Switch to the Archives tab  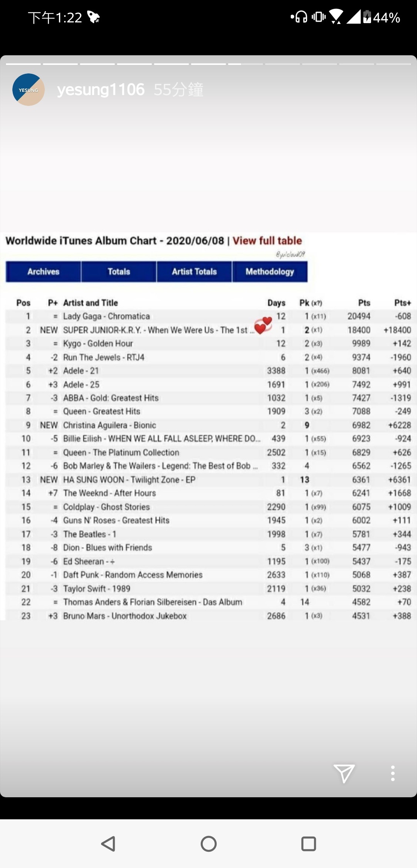[43, 272]
